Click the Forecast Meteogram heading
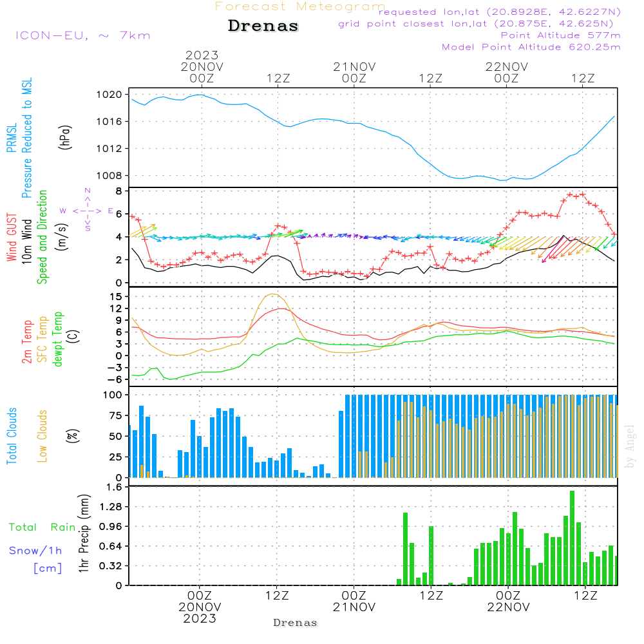 point(300,6)
